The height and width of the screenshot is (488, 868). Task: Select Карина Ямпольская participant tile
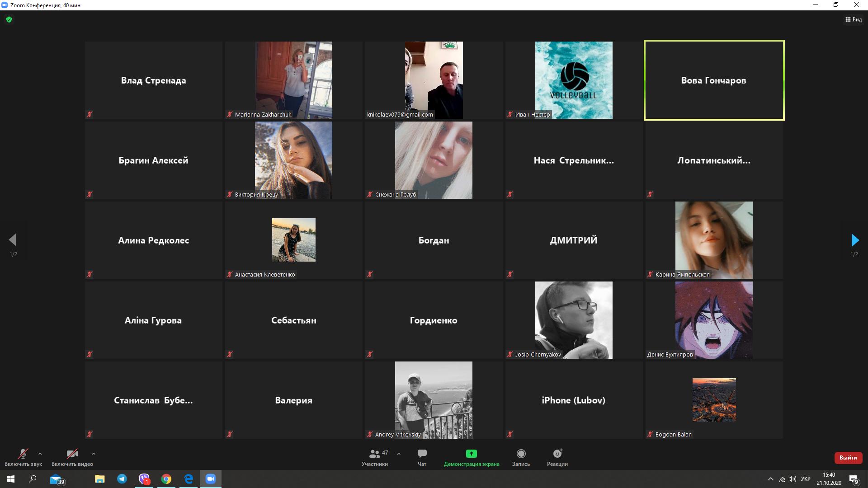[x=714, y=240]
